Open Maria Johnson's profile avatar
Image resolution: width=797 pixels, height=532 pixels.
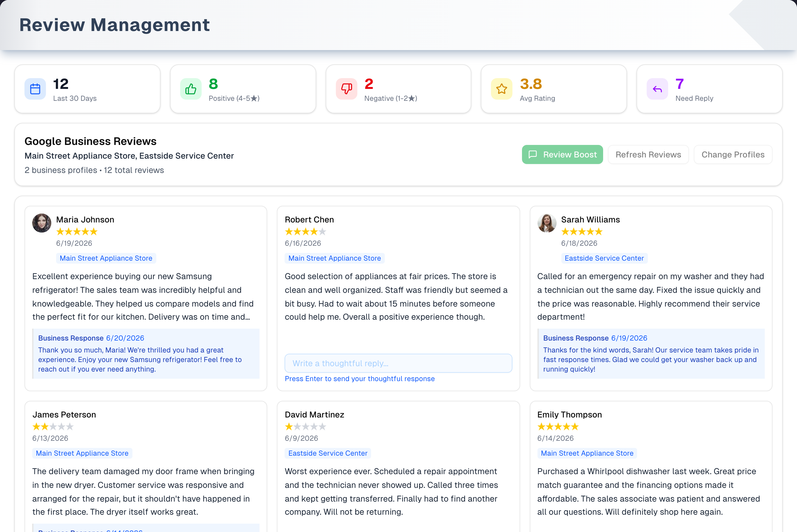(42, 223)
